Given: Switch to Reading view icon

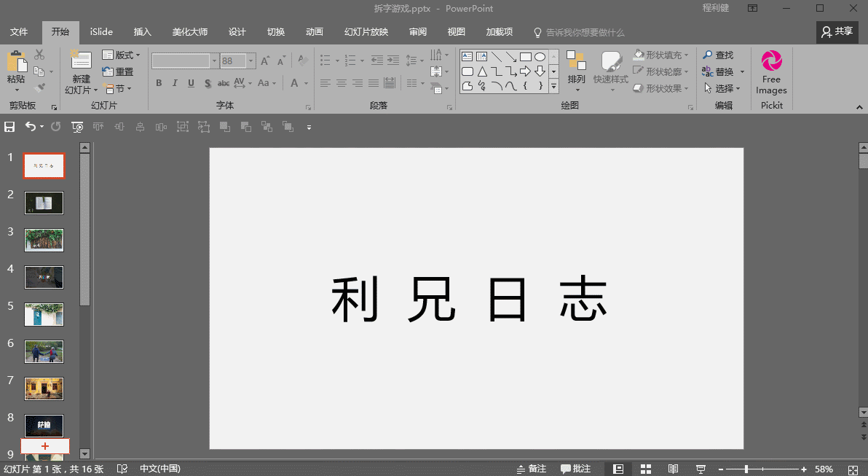Looking at the screenshot, I should coord(673,469).
